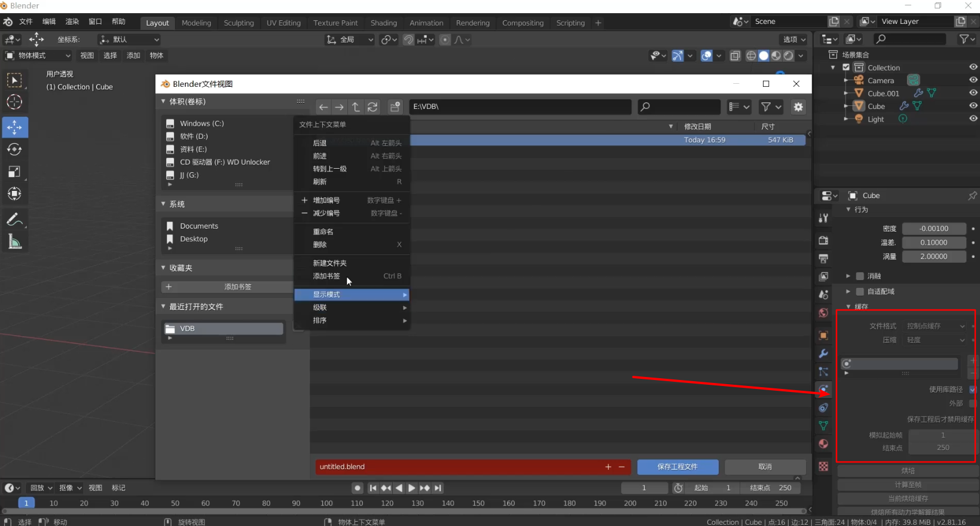Toggle visibility of Camera in outliner
This screenshot has width=980, height=526.
point(973,80)
